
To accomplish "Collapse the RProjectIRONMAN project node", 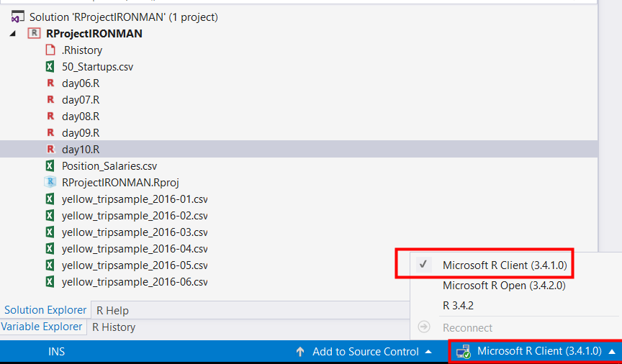I will 13,34.
